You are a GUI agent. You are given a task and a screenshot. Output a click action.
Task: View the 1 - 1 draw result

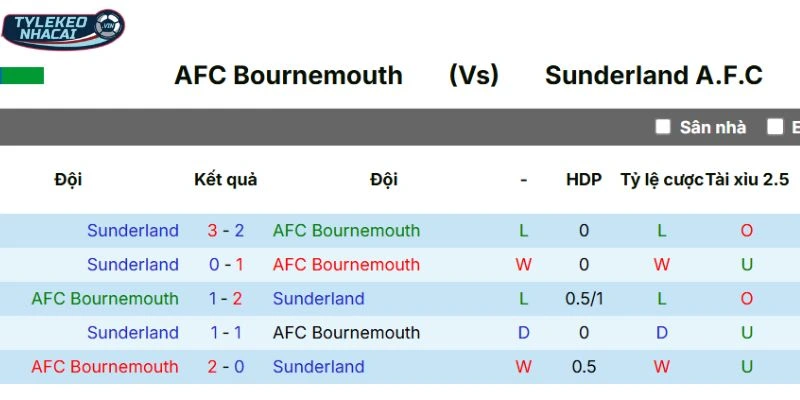(225, 333)
